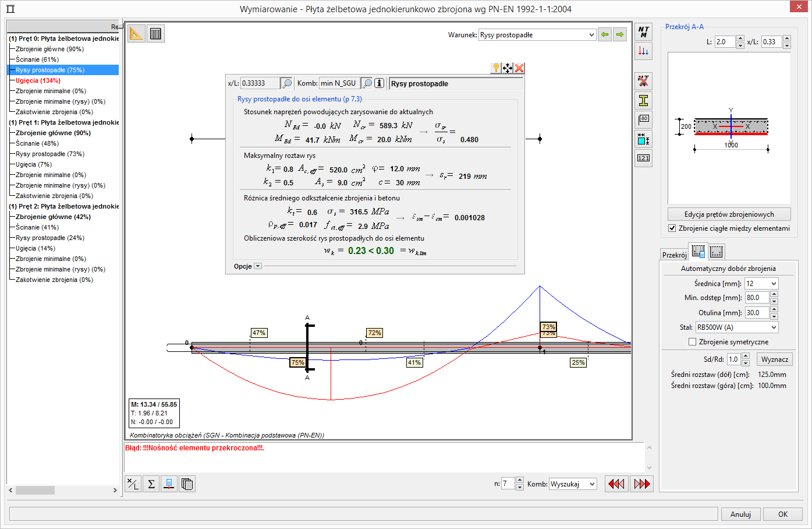The width and height of the screenshot is (812, 529).
Task: Click the green next condition arrow
Action: point(620,35)
